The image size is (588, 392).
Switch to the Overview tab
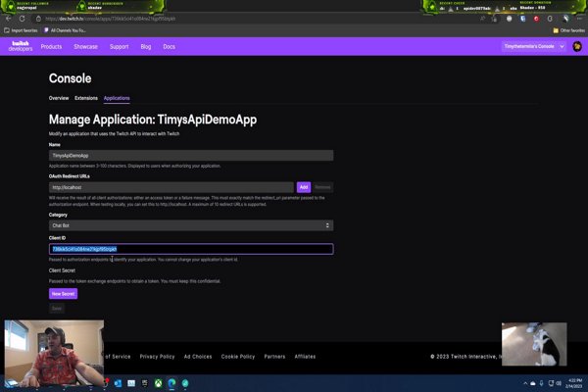coord(59,98)
